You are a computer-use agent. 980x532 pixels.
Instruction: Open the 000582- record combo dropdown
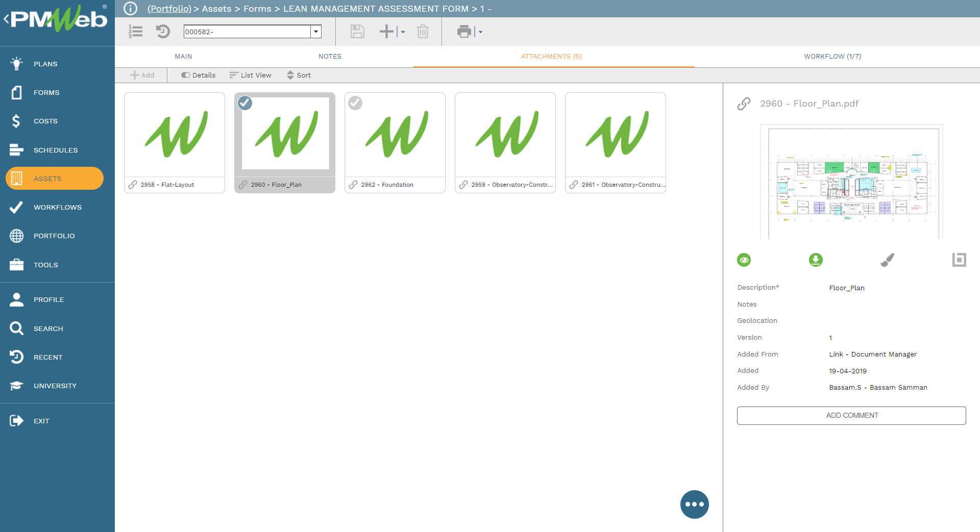(316, 32)
